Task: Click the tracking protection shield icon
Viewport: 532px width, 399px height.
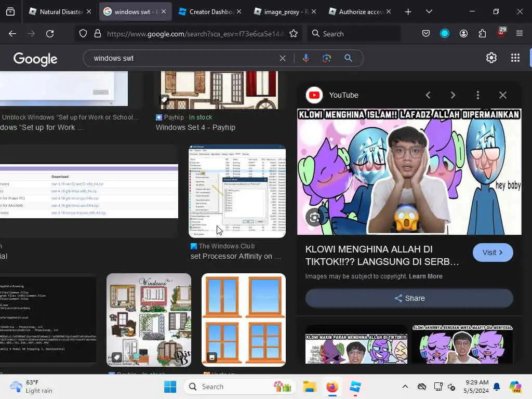Action: tap(83, 34)
